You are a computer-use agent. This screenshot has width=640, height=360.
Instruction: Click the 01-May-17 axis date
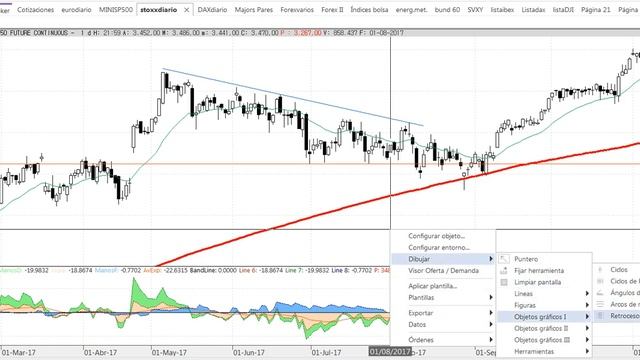pyautogui.click(x=169, y=352)
